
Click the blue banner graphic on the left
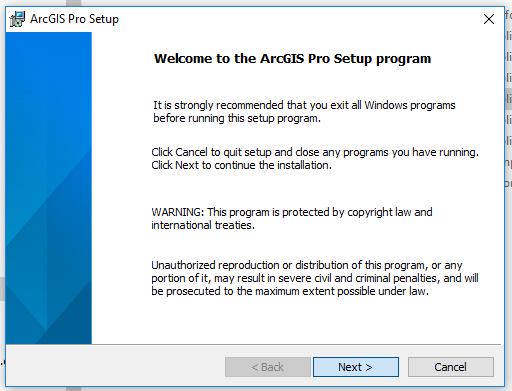click(49, 188)
